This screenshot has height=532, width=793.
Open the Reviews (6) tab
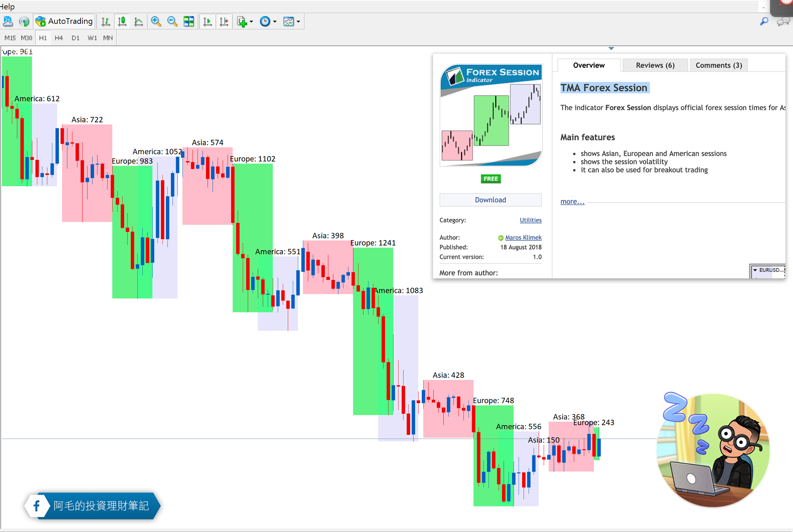point(655,65)
